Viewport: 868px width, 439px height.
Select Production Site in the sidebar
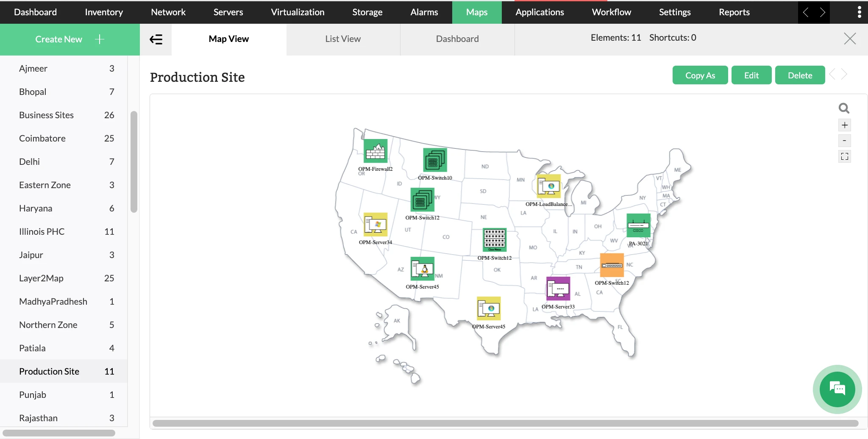(x=64, y=371)
